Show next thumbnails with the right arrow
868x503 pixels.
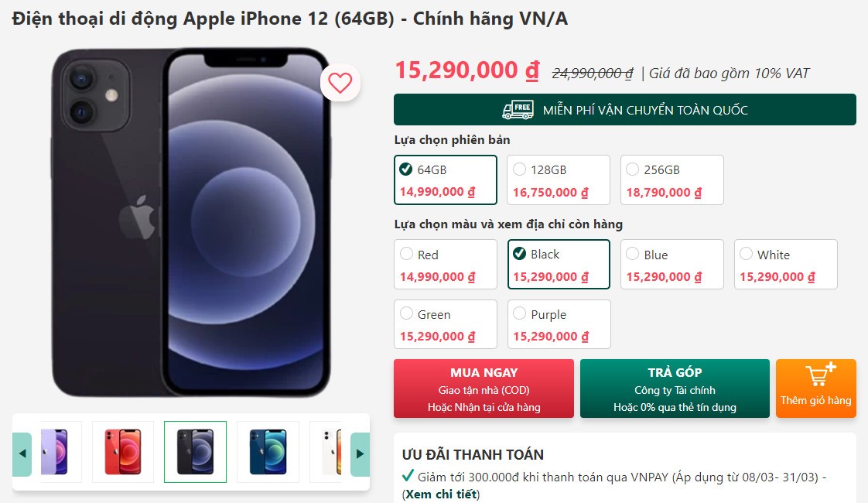point(360,453)
